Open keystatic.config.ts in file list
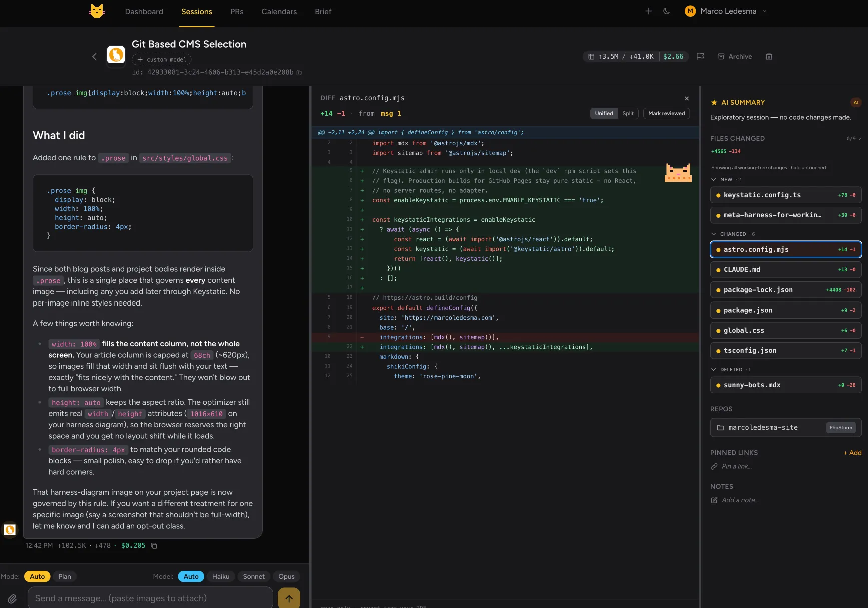Image resolution: width=868 pixels, height=608 pixels. [786, 195]
